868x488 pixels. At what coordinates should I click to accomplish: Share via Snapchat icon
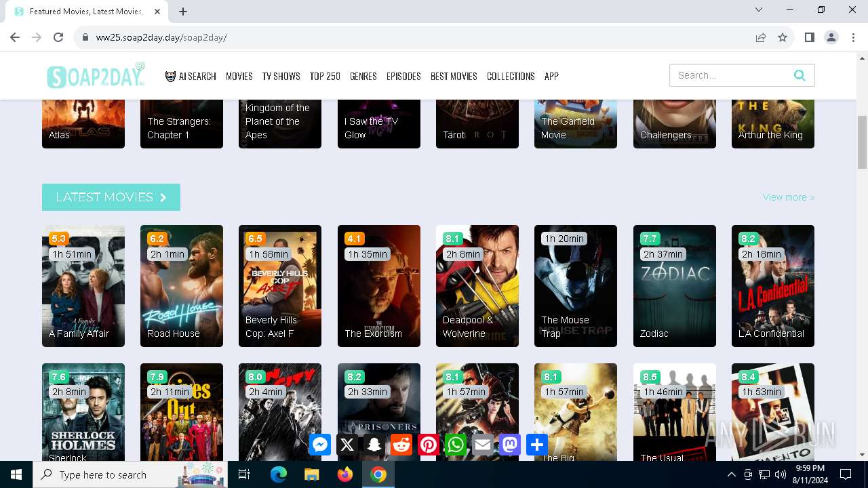pos(374,445)
